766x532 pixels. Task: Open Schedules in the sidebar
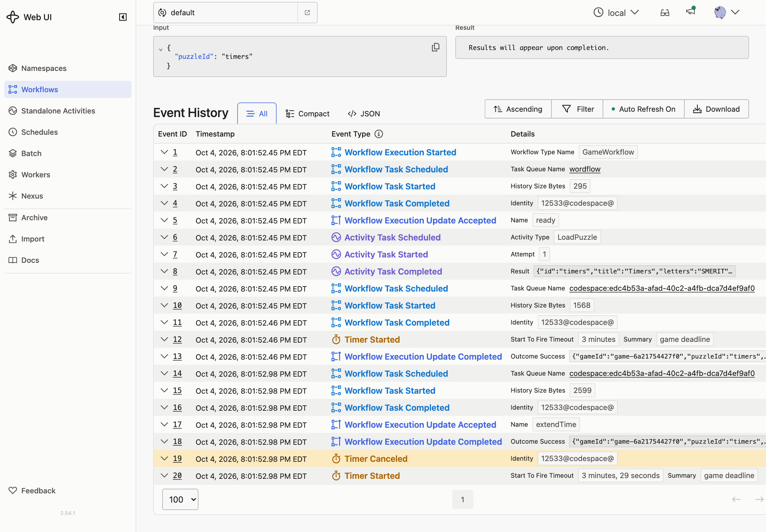click(x=68, y=132)
